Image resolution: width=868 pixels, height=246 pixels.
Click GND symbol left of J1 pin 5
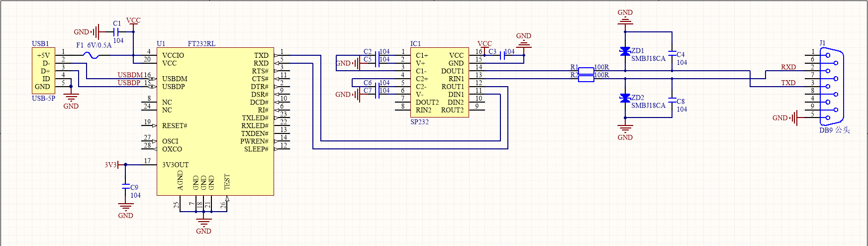pyautogui.click(x=785, y=118)
